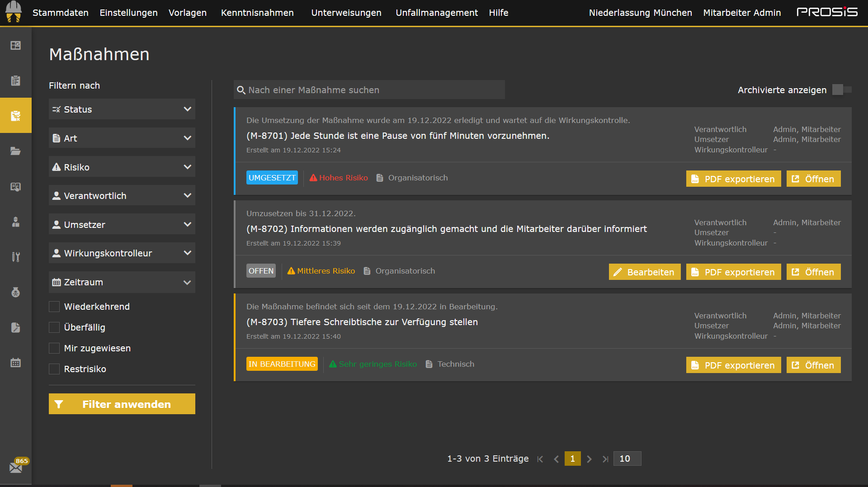Click Bearbeiten on measure M-8702
The image size is (868, 487).
coord(644,272)
